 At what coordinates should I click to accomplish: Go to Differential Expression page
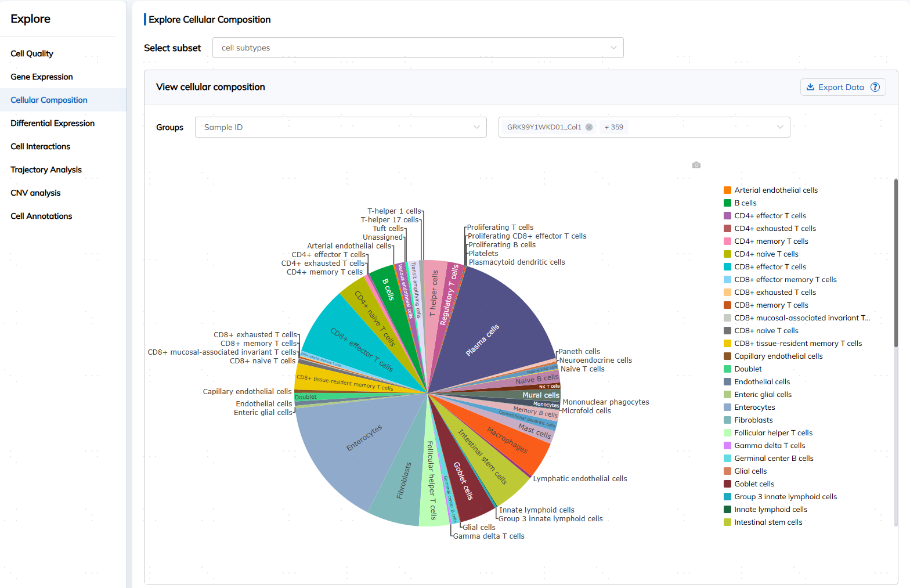[x=52, y=123]
